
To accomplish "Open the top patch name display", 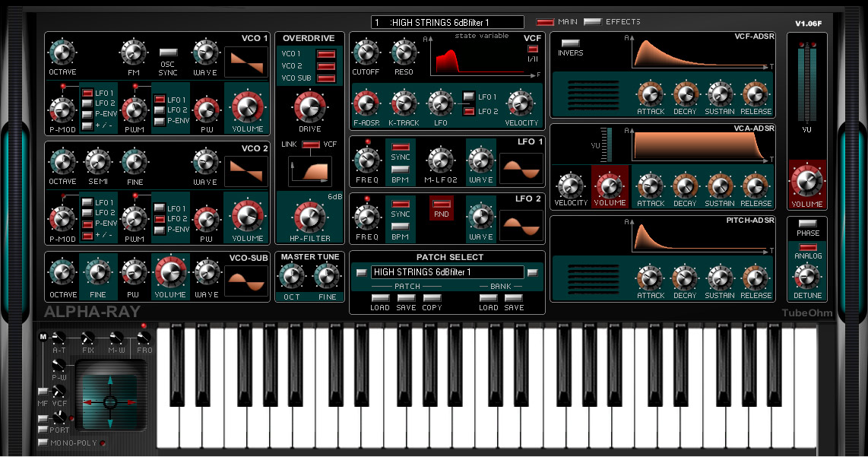I will [447, 22].
